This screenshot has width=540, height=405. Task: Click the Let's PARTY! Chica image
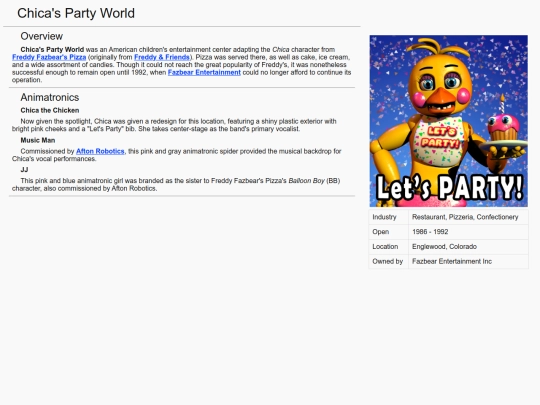[448, 121]
